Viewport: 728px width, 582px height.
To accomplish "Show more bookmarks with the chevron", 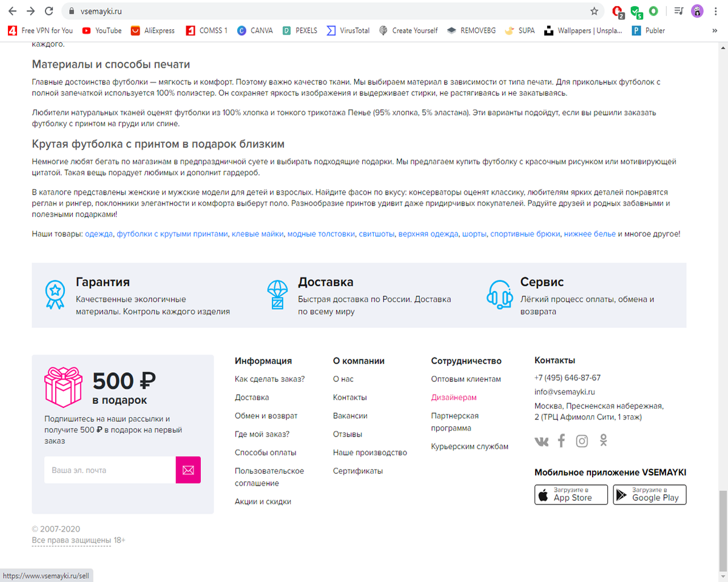I will point(715,30).
